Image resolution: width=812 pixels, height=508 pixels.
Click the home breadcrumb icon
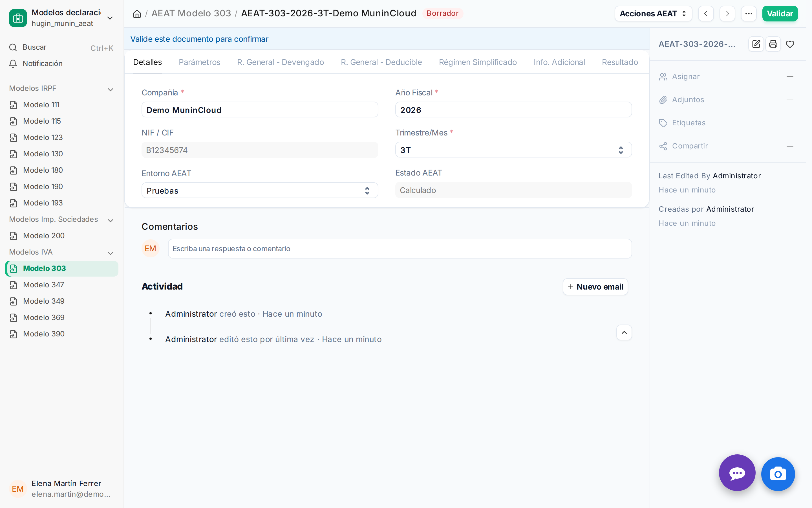(137, 14)
